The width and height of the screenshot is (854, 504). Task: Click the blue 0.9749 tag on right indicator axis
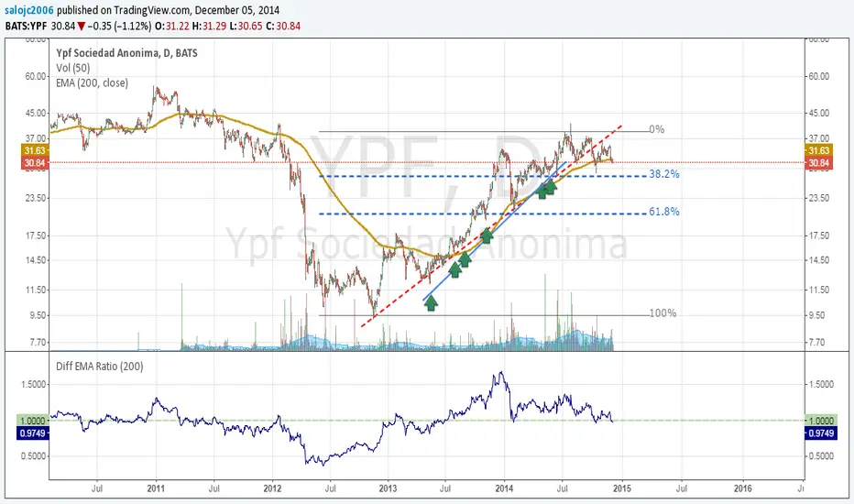point(821,433)
